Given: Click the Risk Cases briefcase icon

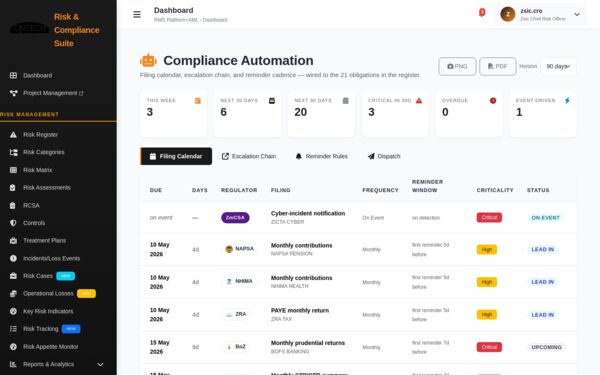Looking at the screenshot, I should tap(13, 276).
